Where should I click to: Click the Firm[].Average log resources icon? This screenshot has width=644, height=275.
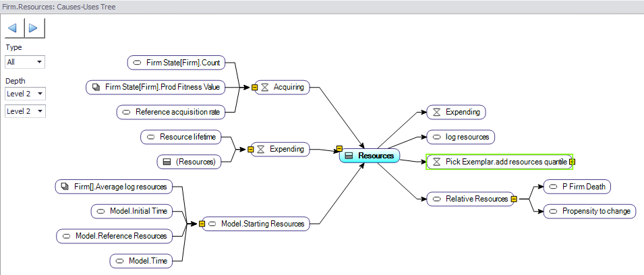point(64,186)
